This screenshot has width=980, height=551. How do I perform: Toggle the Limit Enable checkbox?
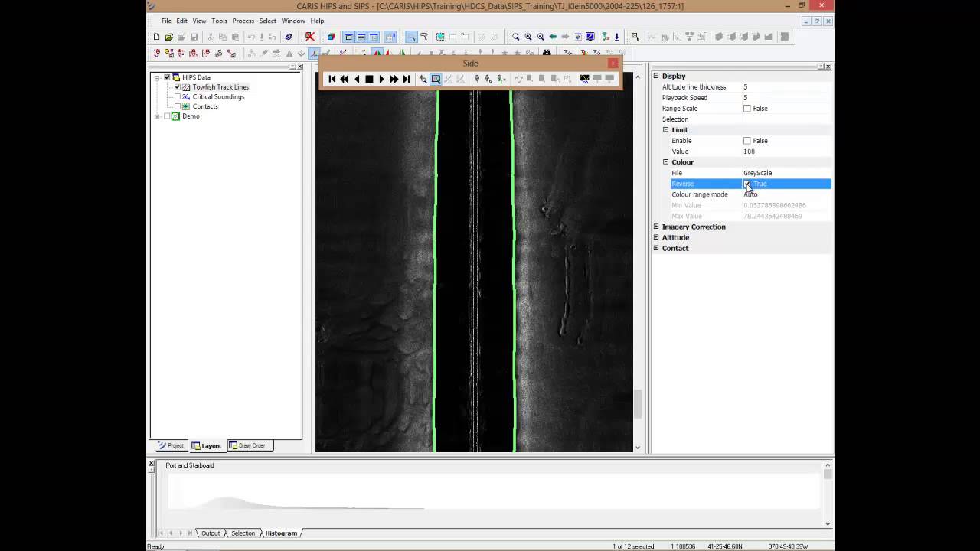point(747,141)
